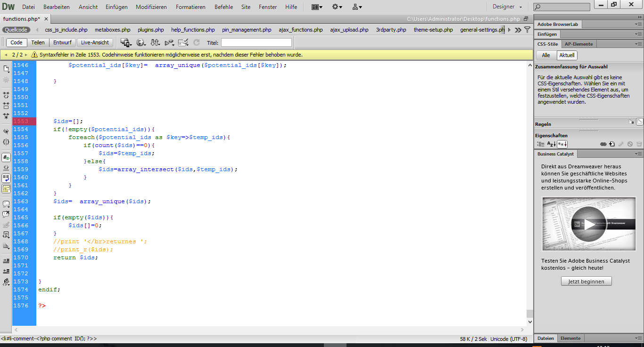Click the Titel input field

coord(256,42)
